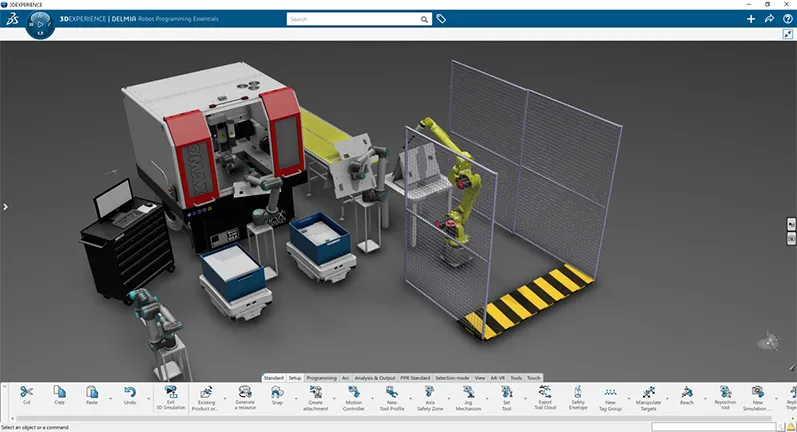
Task: Open the Arc tab
Action: point(346,378)
